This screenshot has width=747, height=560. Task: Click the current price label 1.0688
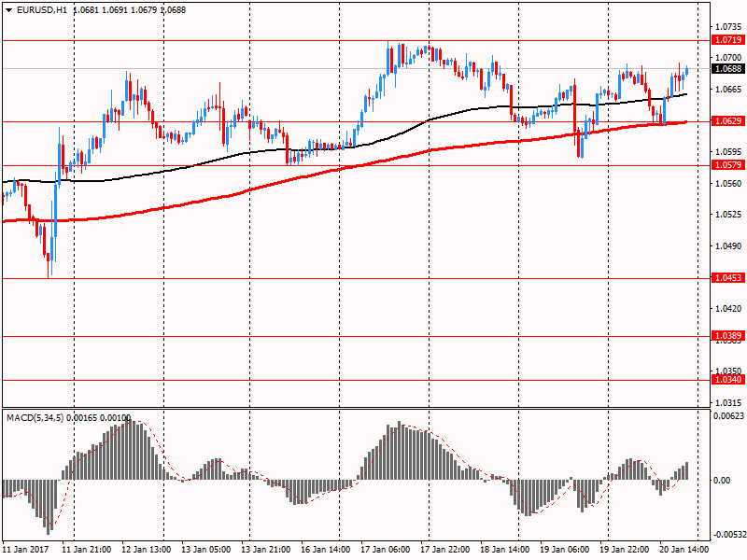[x=728, y=69]
